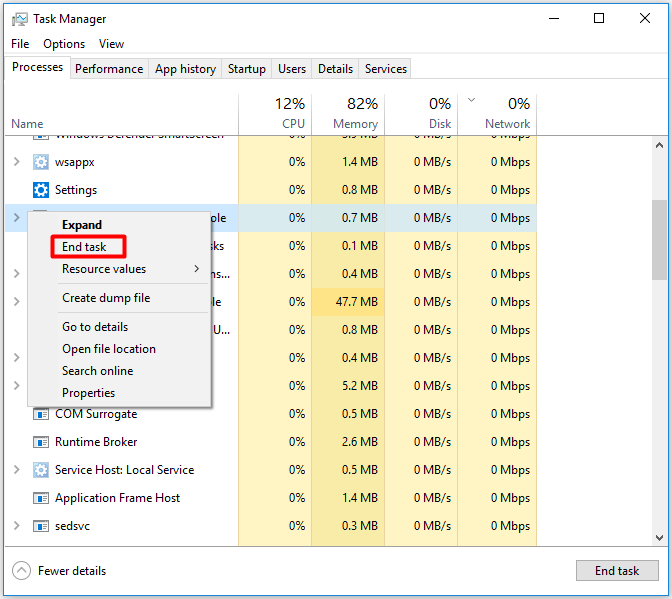
Task: Choose Properties in the context menu
Action: tap(119, 392)
